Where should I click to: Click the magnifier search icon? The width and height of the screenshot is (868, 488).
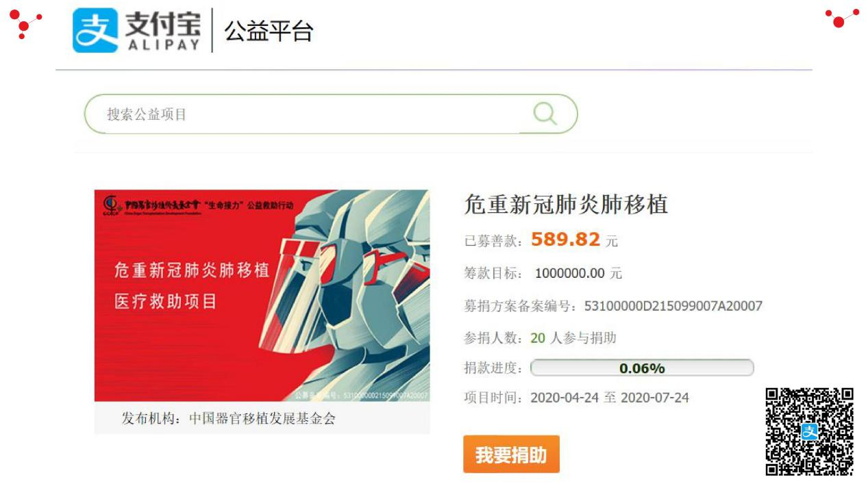tap(545, 114)
